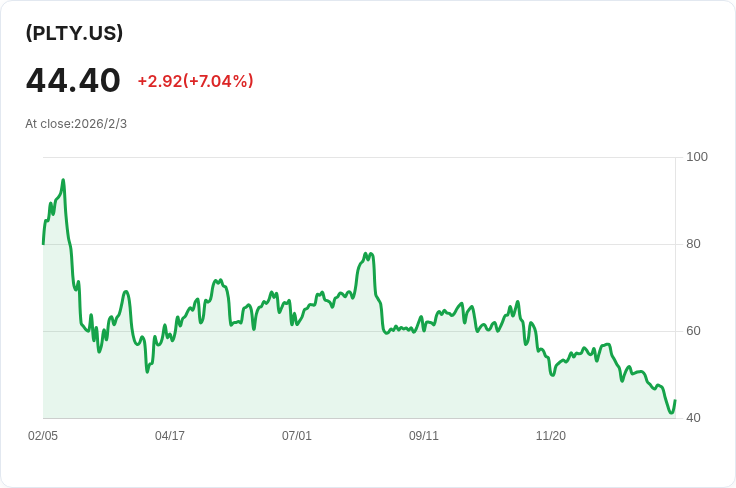Select the 40 y-axis label
The image size is (736, 488).
(693, 418)
